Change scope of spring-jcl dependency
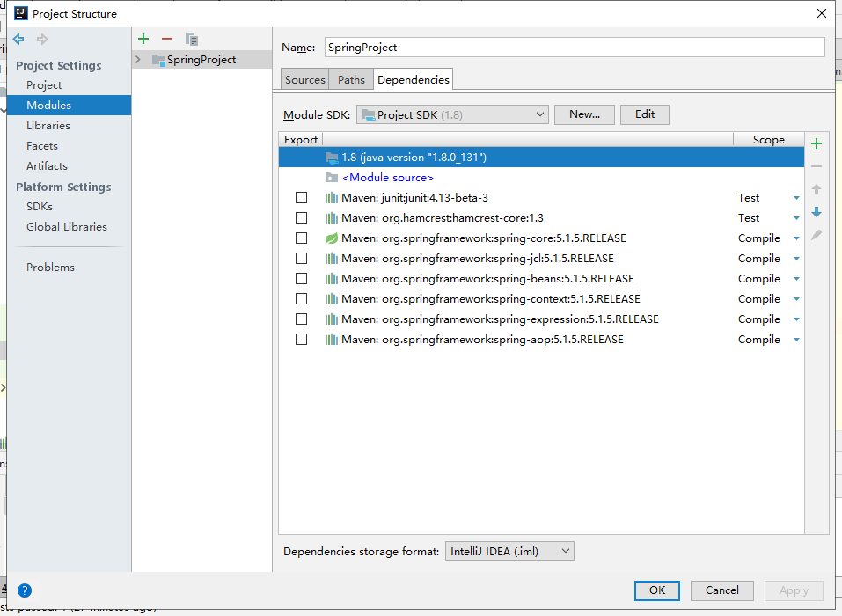The image size is (842, 616). click(x=796, y=259)
